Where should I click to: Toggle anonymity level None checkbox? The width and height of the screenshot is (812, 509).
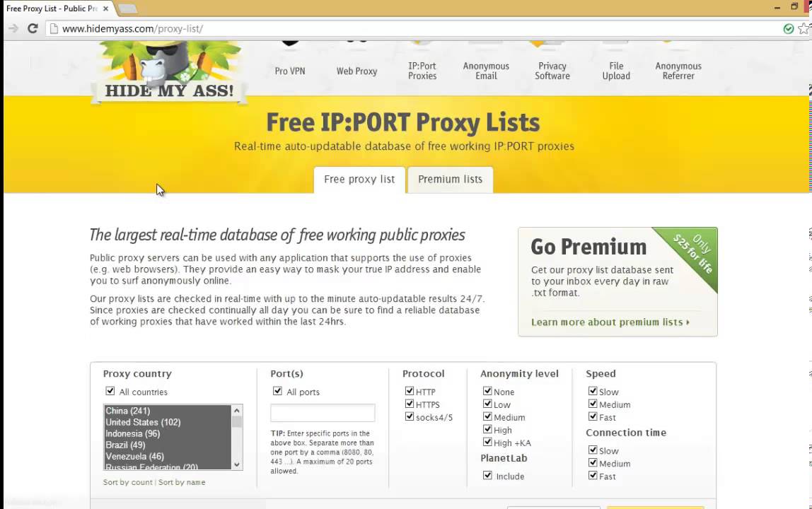pyautogui.click(x=487, y=391)
